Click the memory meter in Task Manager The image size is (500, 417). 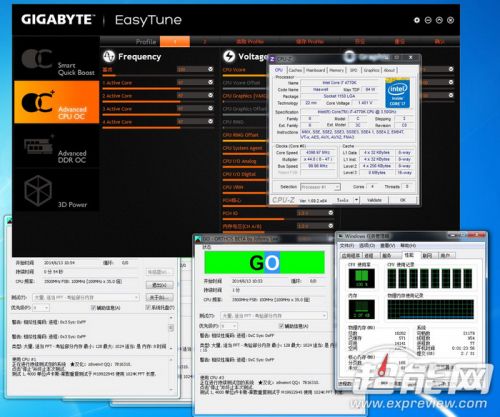(x=361, y=309)
